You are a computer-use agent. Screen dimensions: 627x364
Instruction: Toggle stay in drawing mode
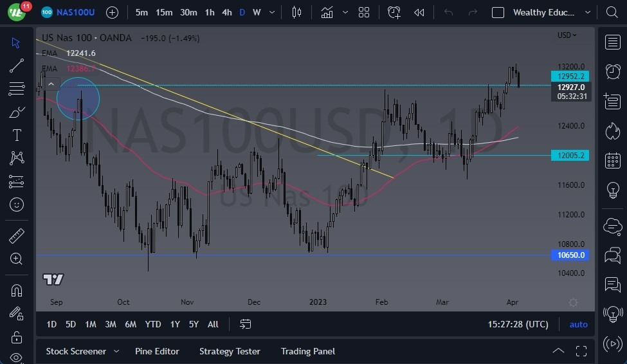coord(16,313)
